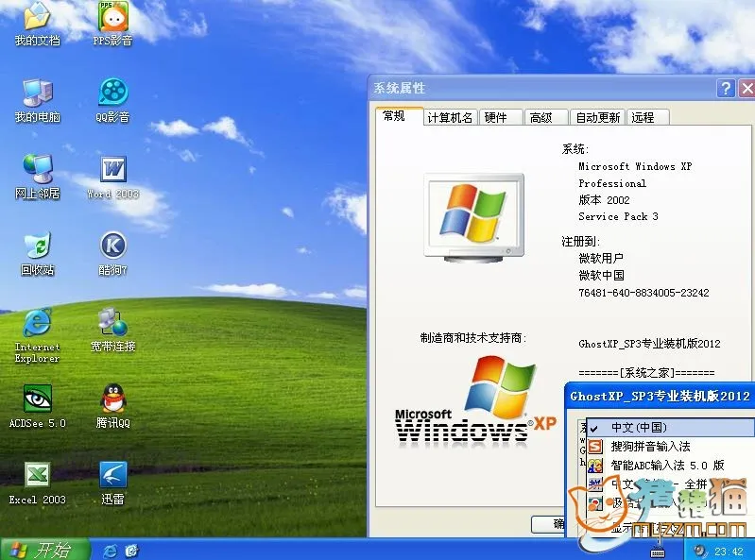The width and height of the screenshot is (755, 560).
Task: Switch to the 计算机名 tab
Action: tap(450, 117)
